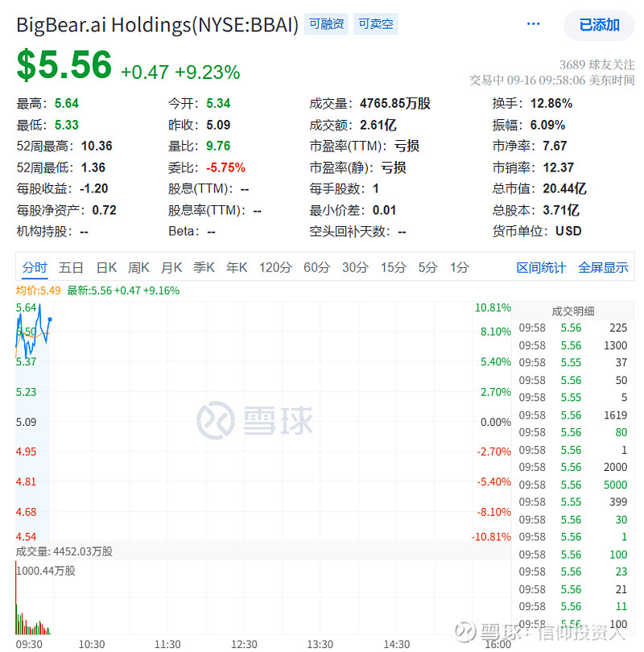Click the 每股收益 value -1.20
This screenshot has height=652, width=644.
(94, 189)
